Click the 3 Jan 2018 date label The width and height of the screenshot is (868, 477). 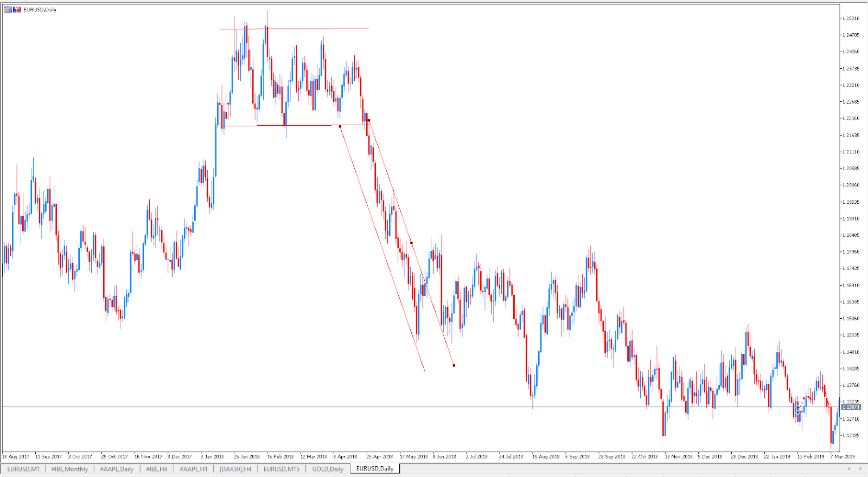pyautogui.click(x=213, y=456)
